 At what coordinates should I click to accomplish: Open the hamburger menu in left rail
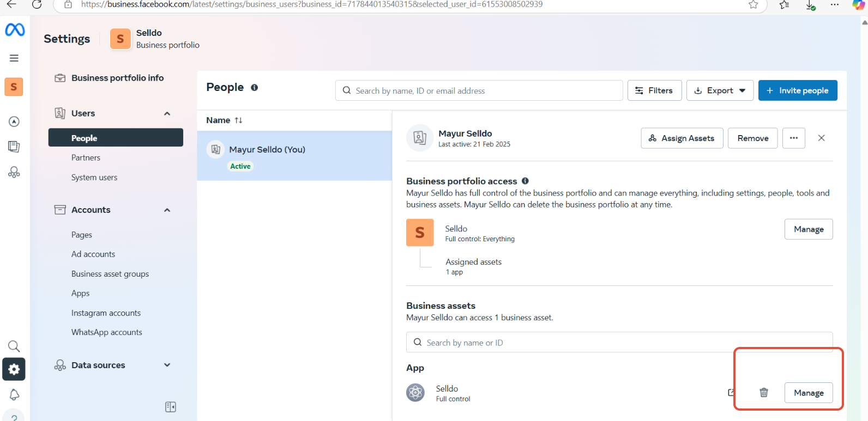point(14,58)
